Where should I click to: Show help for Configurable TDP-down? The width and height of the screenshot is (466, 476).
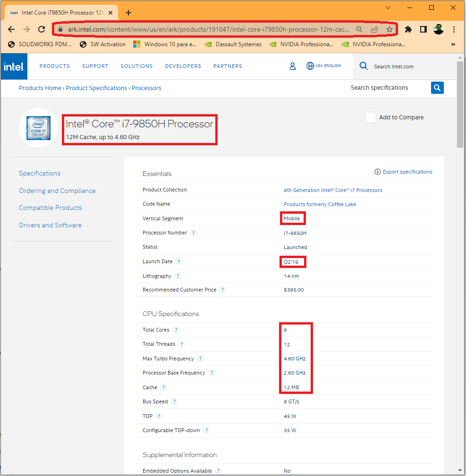pos(207,430)
